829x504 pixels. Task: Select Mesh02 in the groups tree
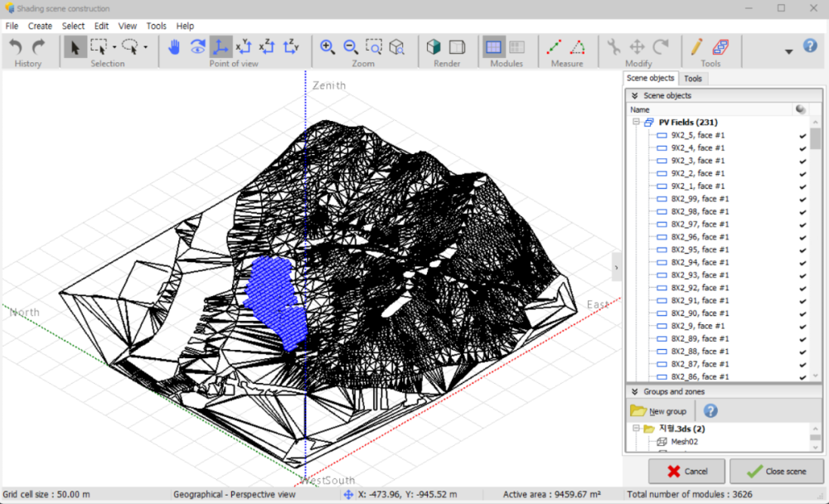[x=684, y=442]
